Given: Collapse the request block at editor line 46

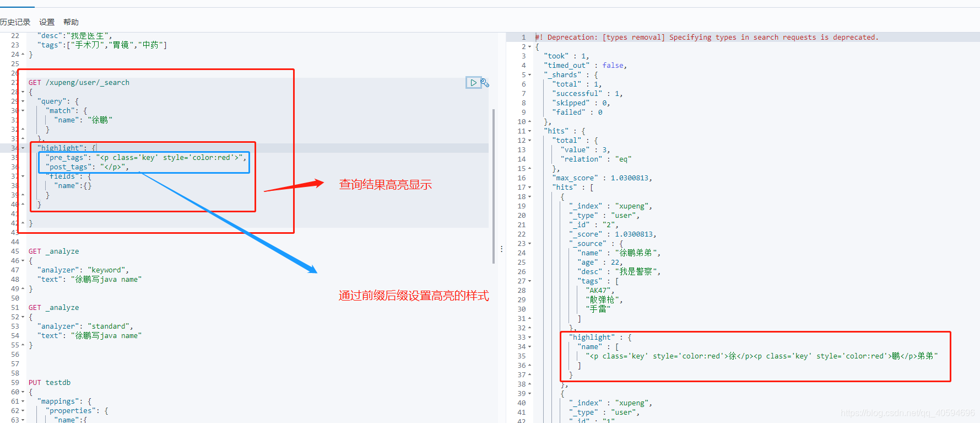Looking at the screenshot, I should (23, 261).
